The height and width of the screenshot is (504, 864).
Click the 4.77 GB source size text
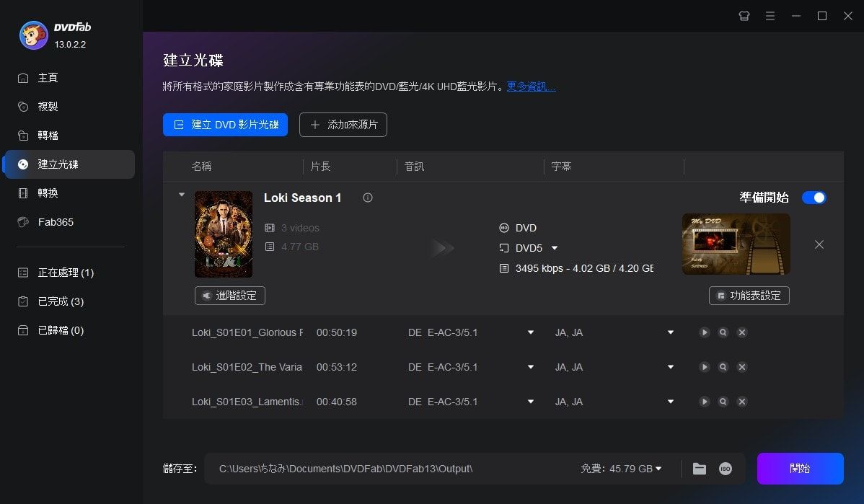[300, 247]
